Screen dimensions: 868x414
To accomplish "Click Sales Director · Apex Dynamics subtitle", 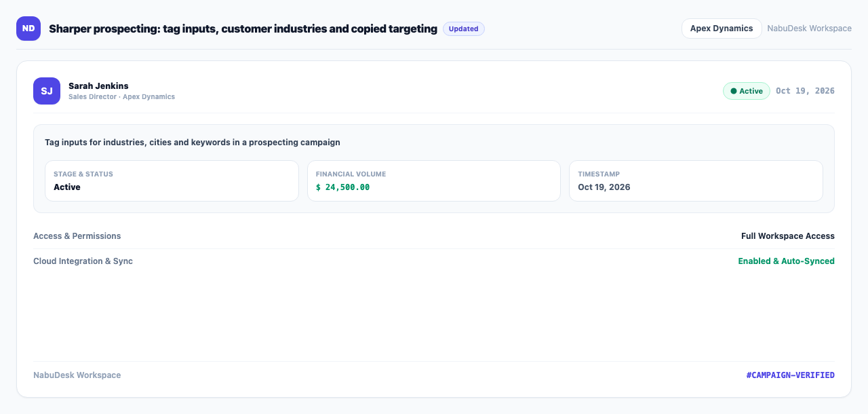I will [121, 97].
